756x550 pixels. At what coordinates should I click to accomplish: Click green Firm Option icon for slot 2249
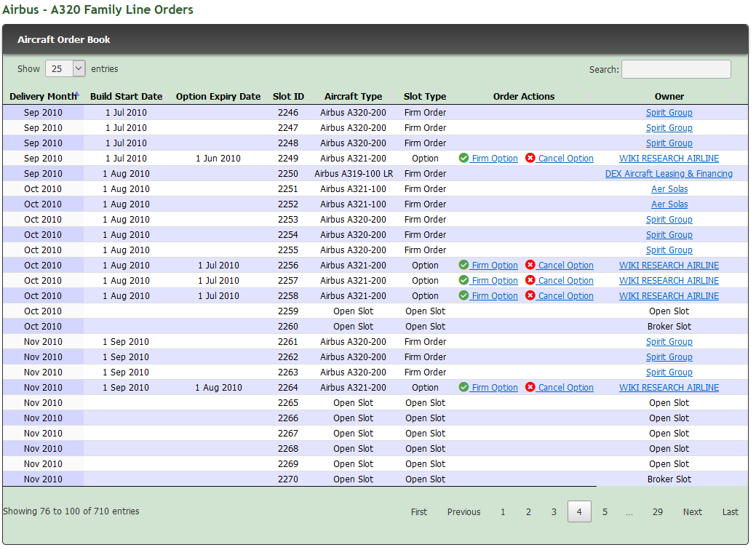[463, 158]
